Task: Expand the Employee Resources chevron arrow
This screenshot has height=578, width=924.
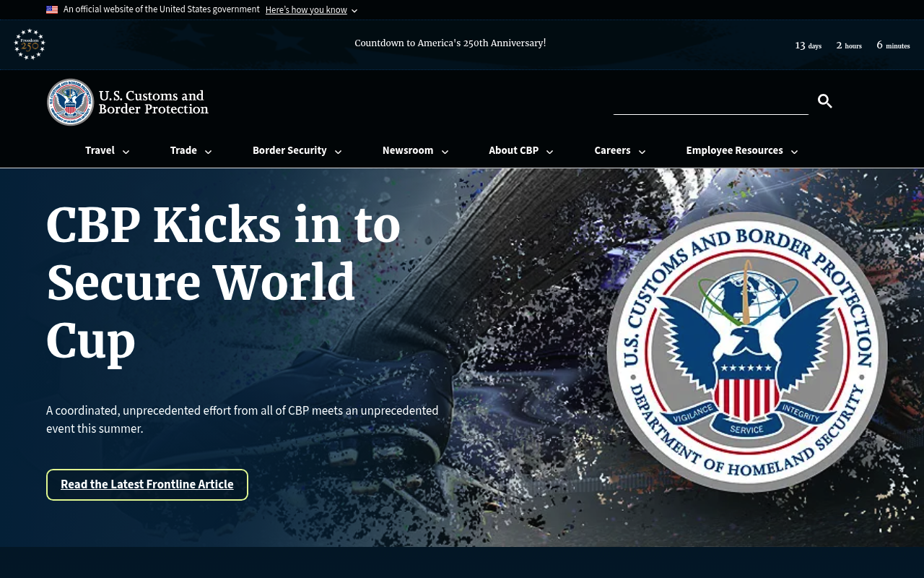Action: pyautogui.click(x=794, y=152)
